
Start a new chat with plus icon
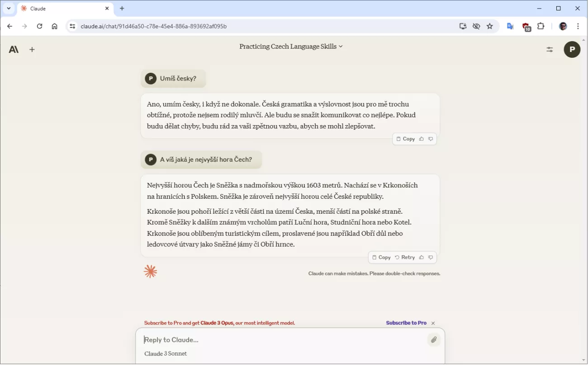point(32,50)
